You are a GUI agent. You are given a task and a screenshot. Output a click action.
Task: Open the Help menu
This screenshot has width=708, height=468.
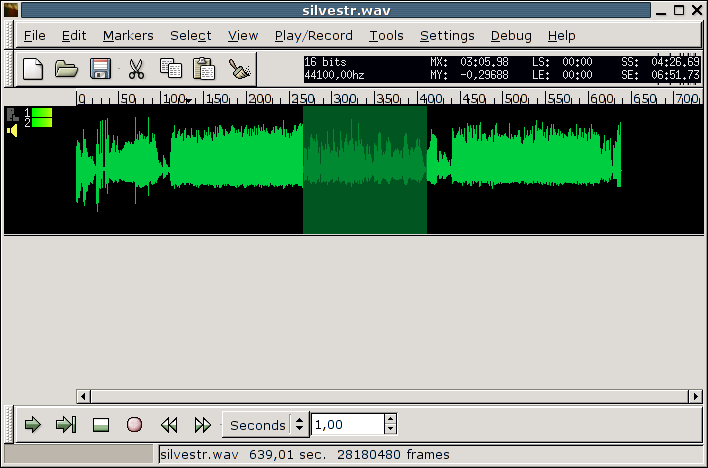click(x=562, y=36)
